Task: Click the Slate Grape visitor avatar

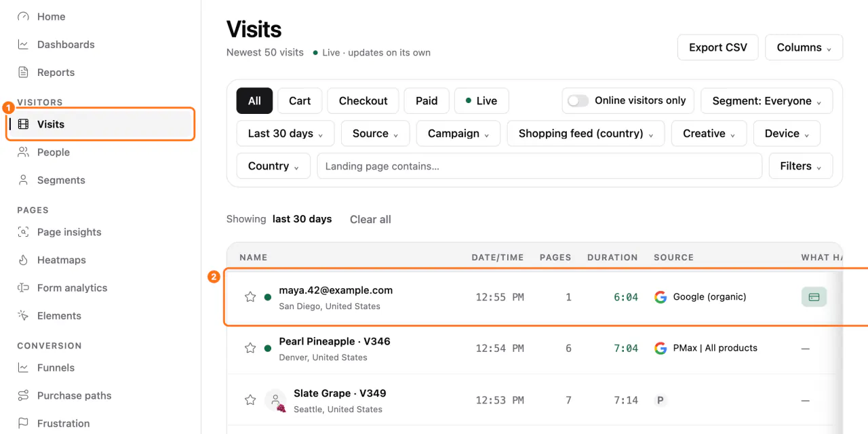Action: point(275,400)
